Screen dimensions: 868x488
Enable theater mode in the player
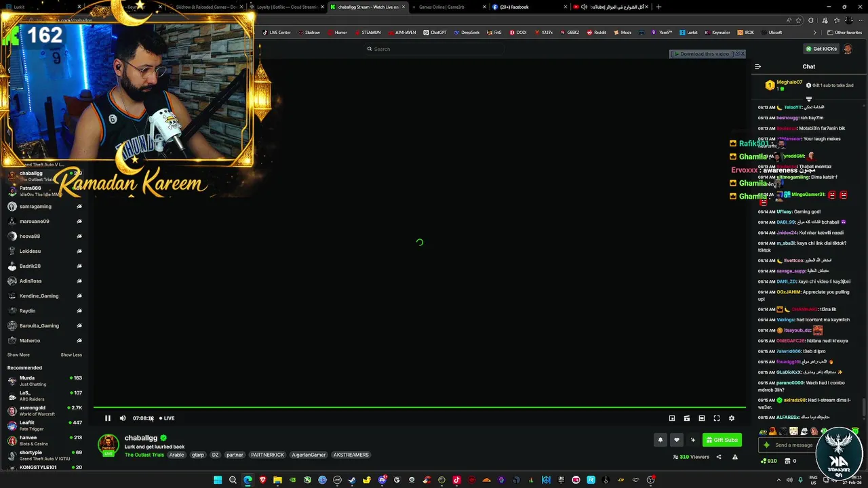702,418
